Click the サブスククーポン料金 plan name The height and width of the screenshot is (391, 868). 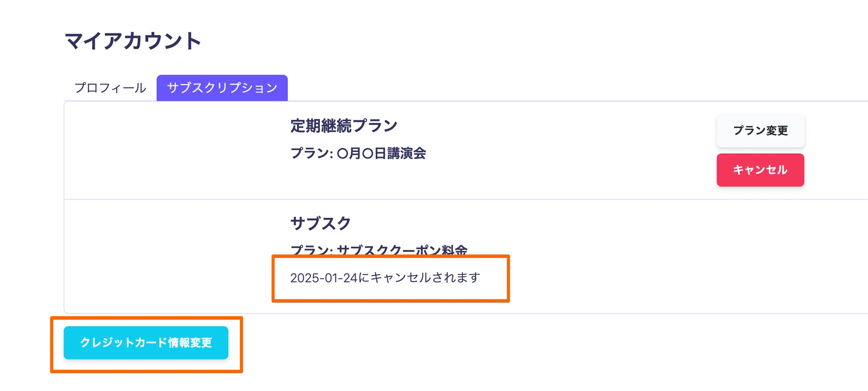[x=402, y=249]
